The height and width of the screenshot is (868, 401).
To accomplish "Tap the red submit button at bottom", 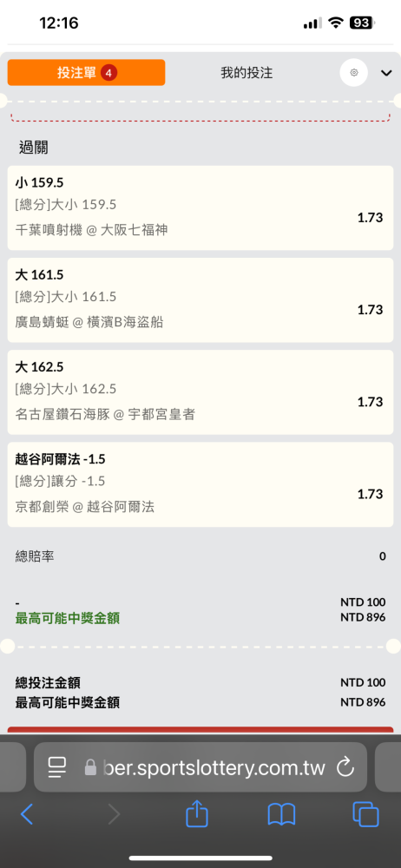I will [x=200, y=730].
